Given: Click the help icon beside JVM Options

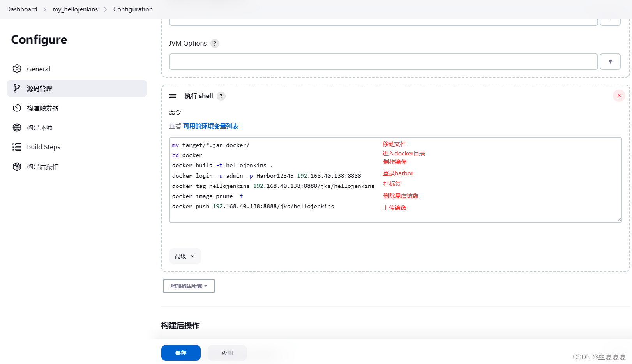Looking at the screenshot, I should click(215, 43).
